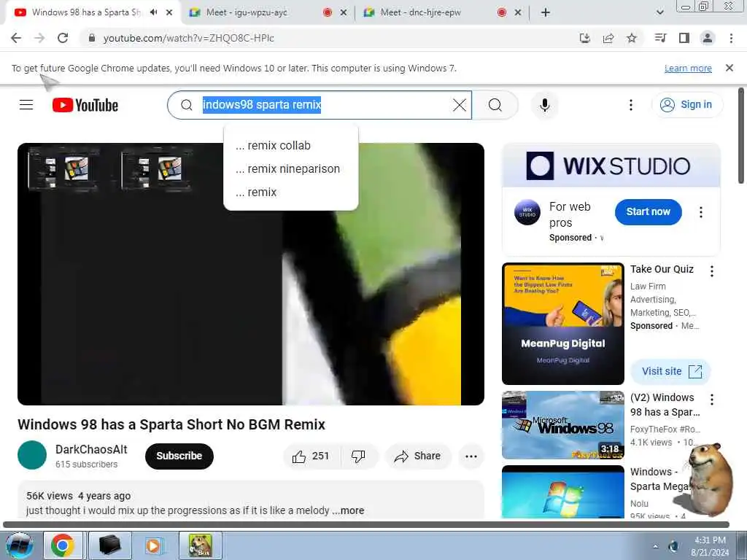This screenshot has height=560, width=747.
Task: Open the media controls icon in toolbar
Action: 660,38
